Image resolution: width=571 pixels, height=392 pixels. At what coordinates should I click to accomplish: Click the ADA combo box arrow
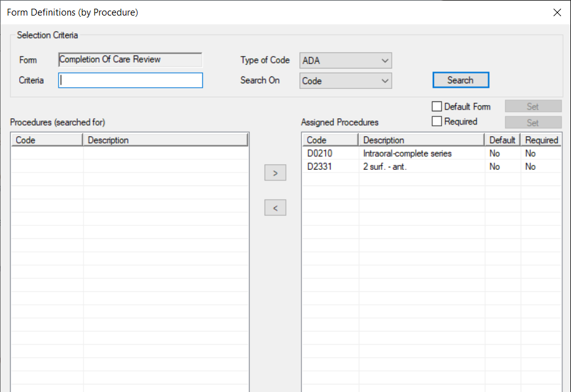point(385,60)
